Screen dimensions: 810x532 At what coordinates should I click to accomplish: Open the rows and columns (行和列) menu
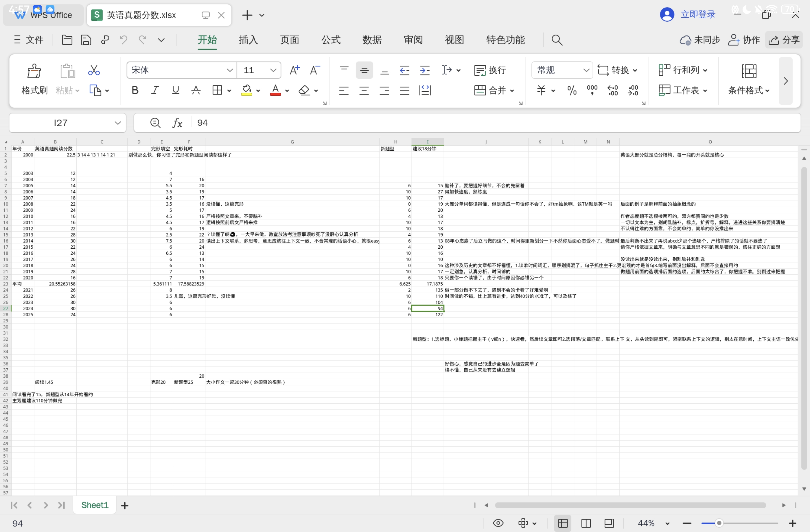click(x=683, y=70)
